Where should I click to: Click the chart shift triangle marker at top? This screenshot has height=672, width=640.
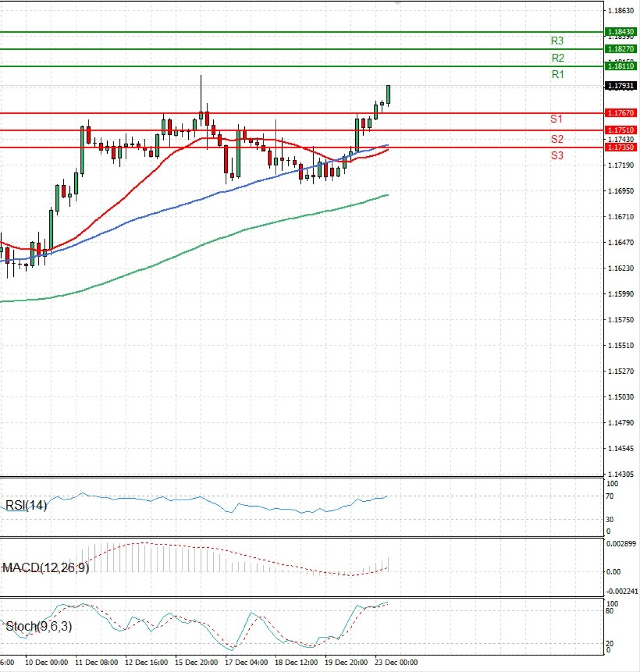(x=397, y=3)
